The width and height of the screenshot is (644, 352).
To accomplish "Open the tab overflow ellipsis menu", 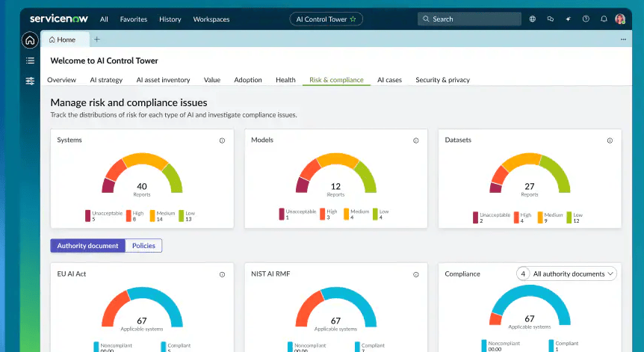I will click(x=623, y=40).
